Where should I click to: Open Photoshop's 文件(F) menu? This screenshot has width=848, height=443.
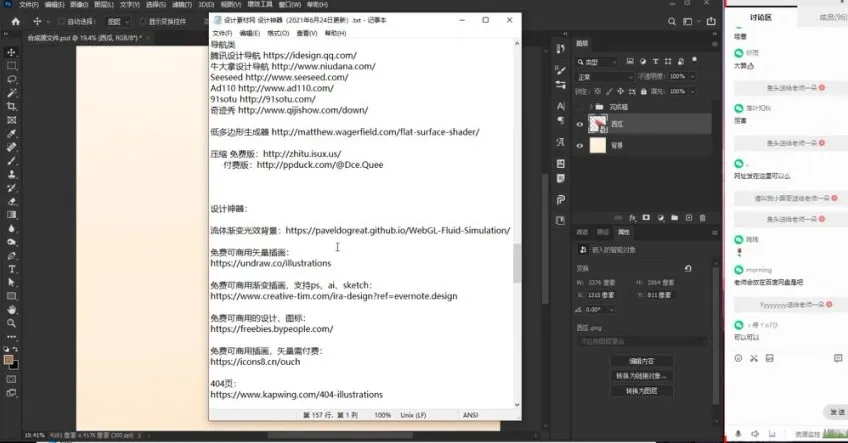pos(29,5)
